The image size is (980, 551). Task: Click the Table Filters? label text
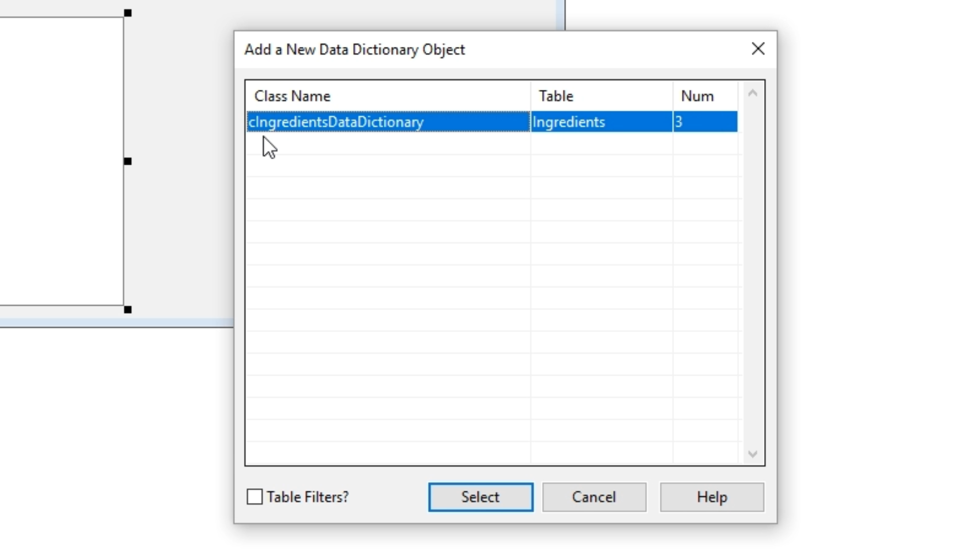(x=308, y=497)
